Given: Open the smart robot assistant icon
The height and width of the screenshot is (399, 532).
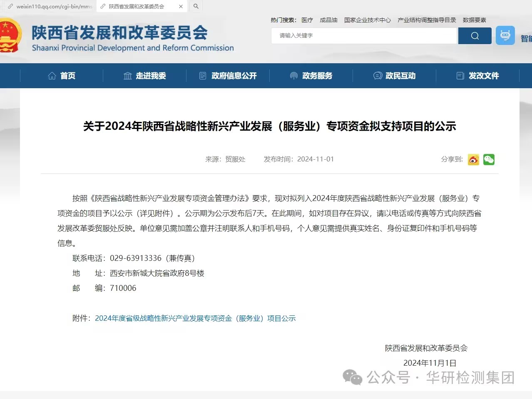Looking at the screenshot, I should 505,36.
